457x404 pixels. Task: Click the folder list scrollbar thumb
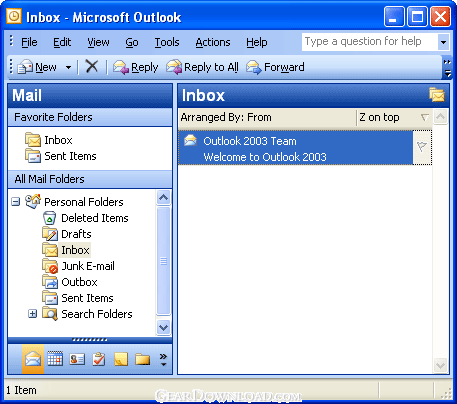[163, 261]
